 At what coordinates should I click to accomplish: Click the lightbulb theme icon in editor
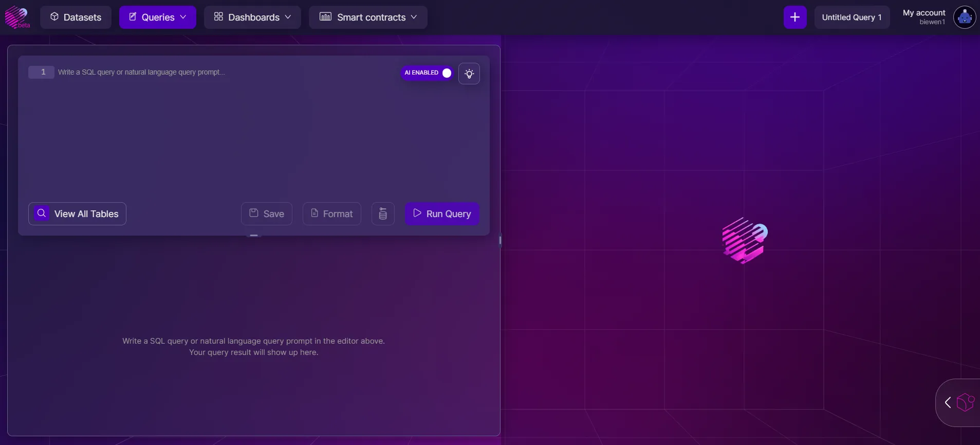pyautogui.click(x=469, y=74)
